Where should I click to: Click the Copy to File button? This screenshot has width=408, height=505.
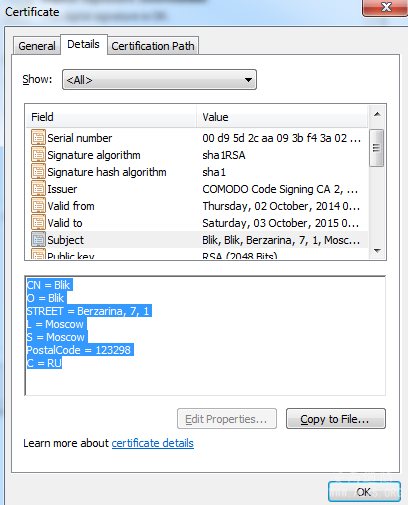[x=336, y=419]
